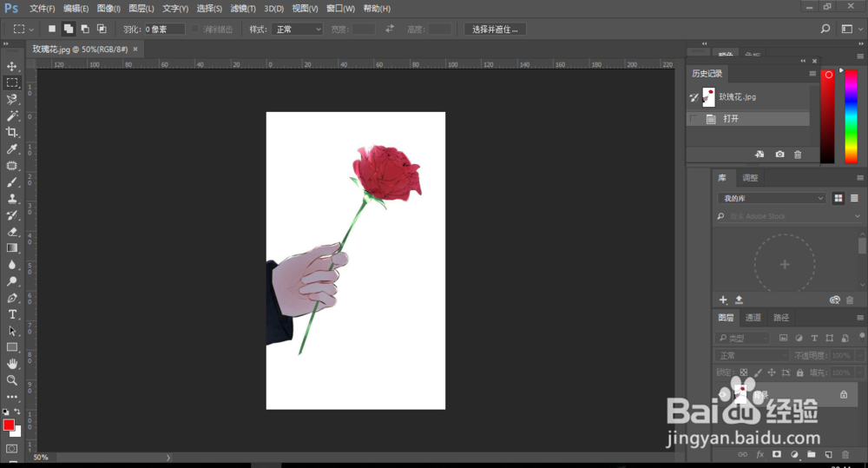Select the Gradient tool
Image resolution: width=868 pixels, height=468 pixels.
(x=11, y=248)
